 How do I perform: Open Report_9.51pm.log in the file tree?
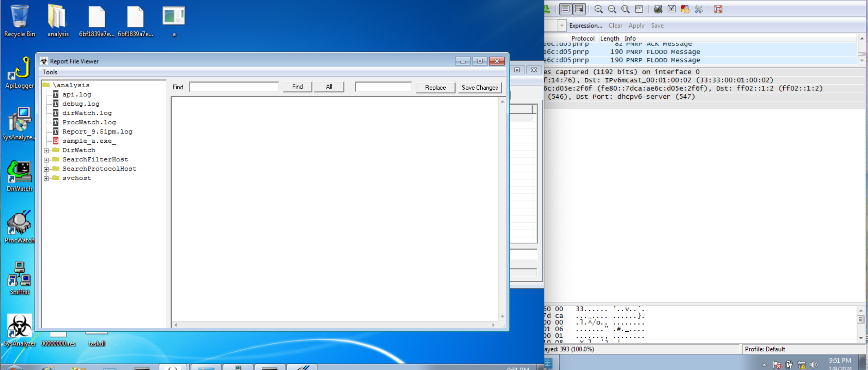[97, 132]
